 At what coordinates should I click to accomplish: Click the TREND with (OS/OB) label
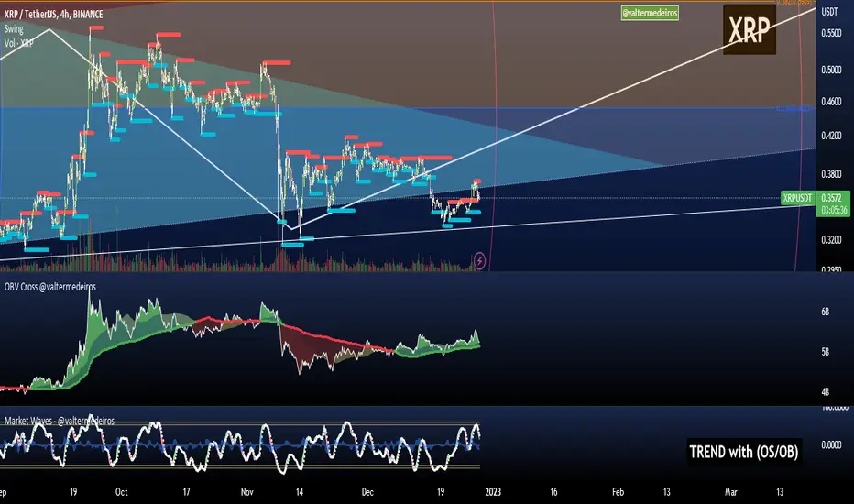[744, 452]
